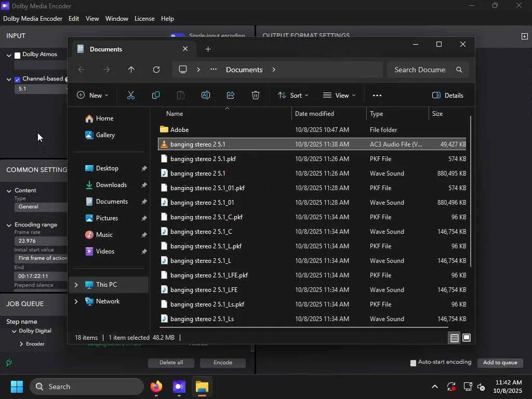Enable Auto-start encoding checkbox
The height and width of the screenshot is (399, 532).
(413, 363)
